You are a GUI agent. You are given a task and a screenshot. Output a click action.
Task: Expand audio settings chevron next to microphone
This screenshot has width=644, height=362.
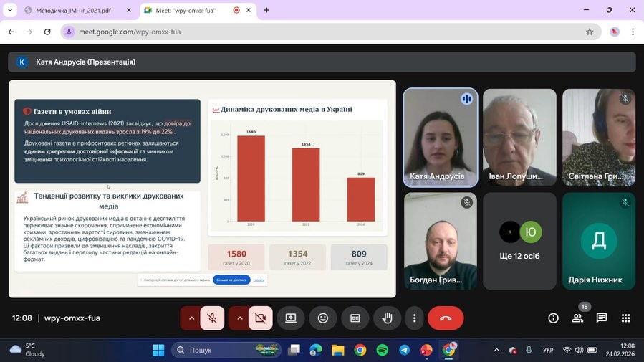click(x=191, y=318)
